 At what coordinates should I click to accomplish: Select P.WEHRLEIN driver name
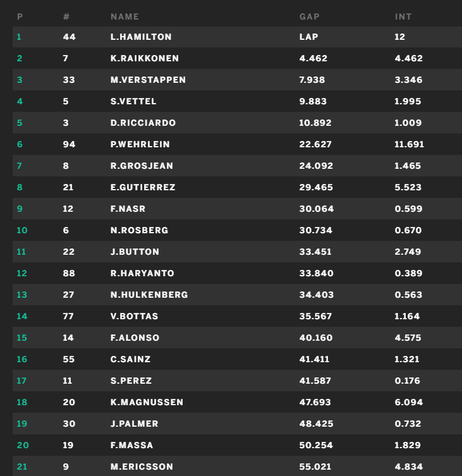(140, 144)
